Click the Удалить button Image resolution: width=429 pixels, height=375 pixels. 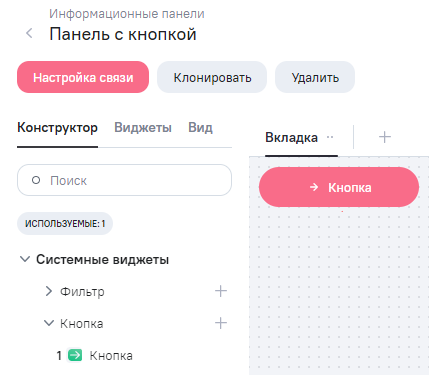point(315,77)
